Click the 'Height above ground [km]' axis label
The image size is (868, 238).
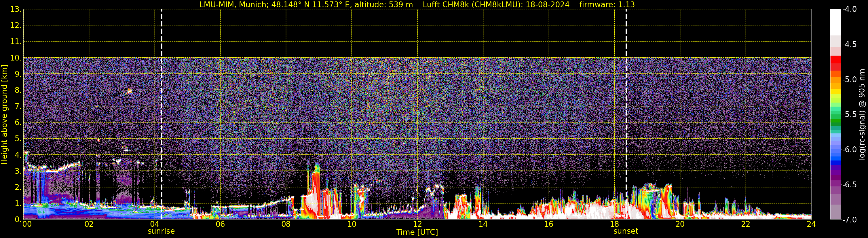[x=4, y=115]
